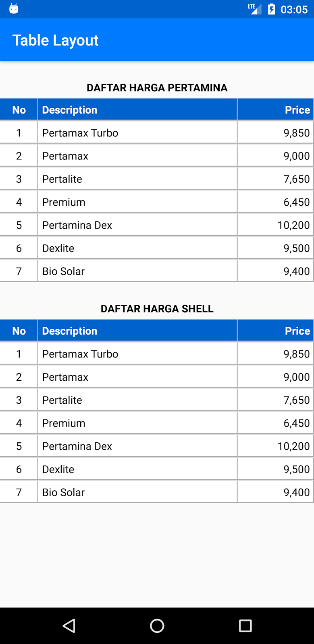Tap the DAFTAR HARGA PERTAMINA heading
Screen dimensions: 314x644
157,87
